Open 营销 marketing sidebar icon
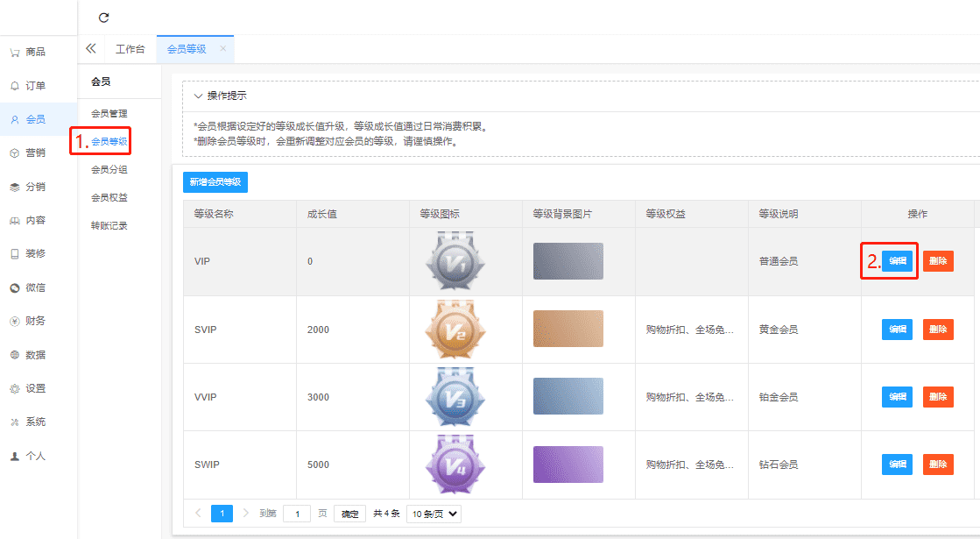980x539 pixels. [15, 153]
